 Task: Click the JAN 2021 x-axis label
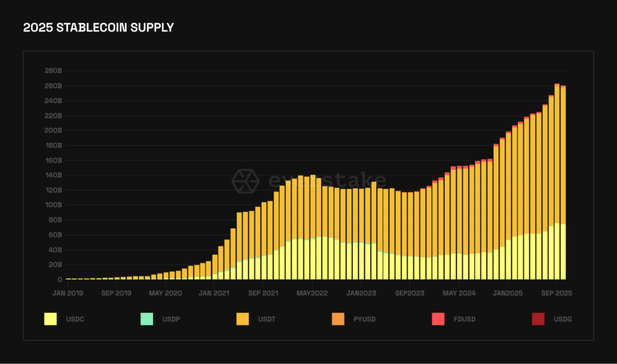tap(213, 293)
